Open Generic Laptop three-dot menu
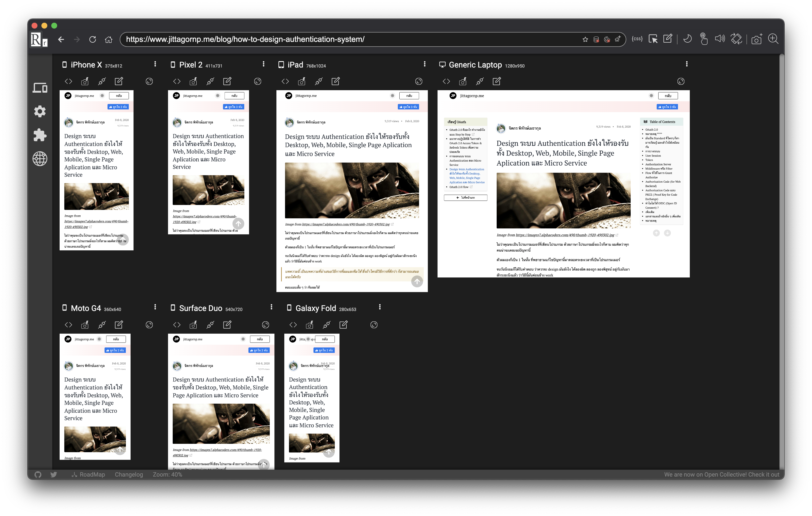Screen dimensions: 812x516 coord(687,64)
